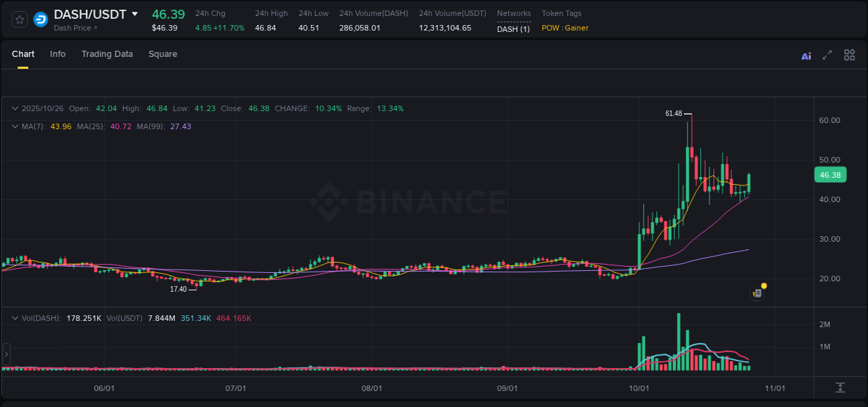
Task: Select the Info tab
Action: (58, 54)
